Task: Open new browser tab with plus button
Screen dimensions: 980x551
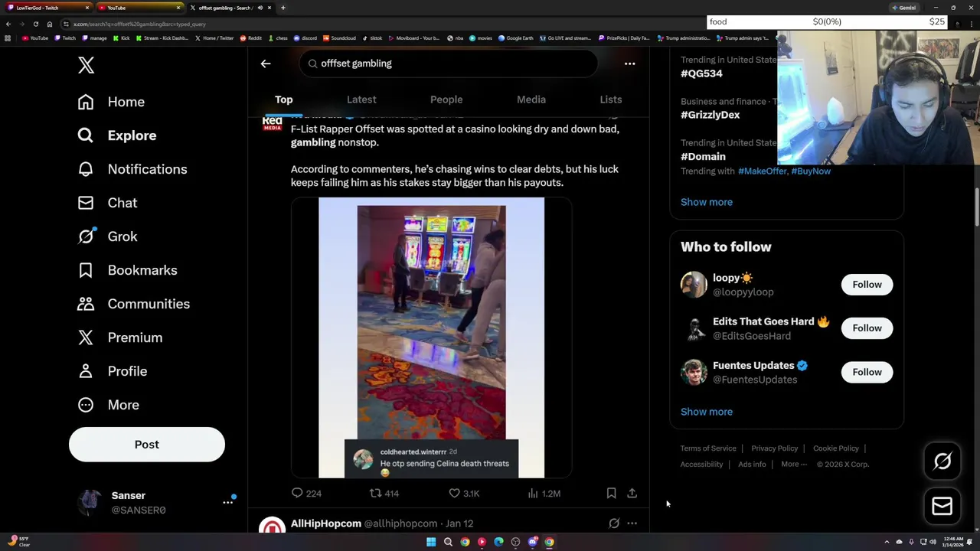Action: click(x=283, y=8)
